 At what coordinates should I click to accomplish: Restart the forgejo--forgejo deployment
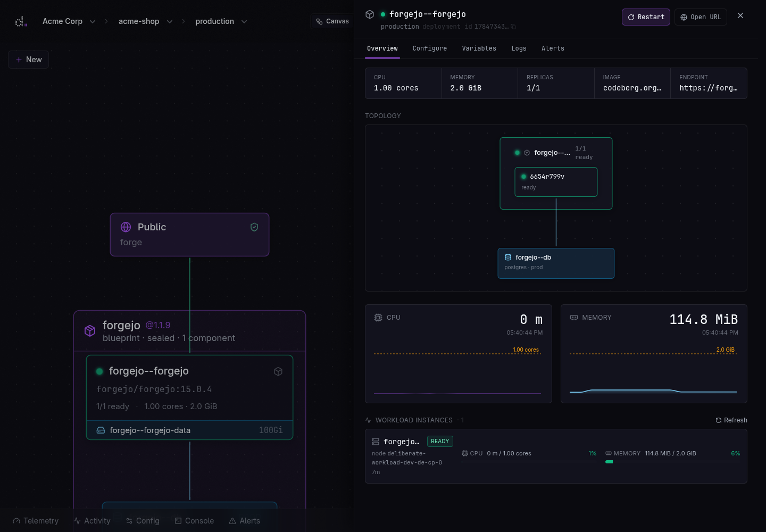(x=646, y=17)
